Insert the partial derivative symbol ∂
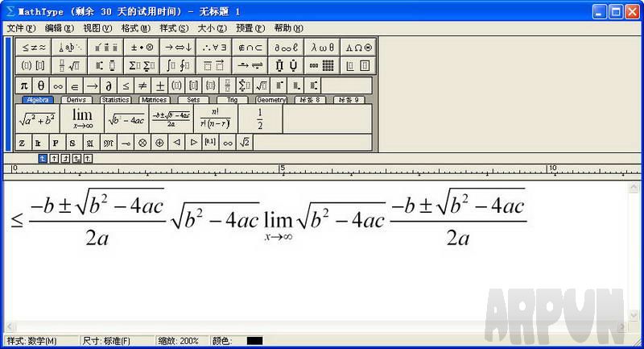 coord(109,85)
